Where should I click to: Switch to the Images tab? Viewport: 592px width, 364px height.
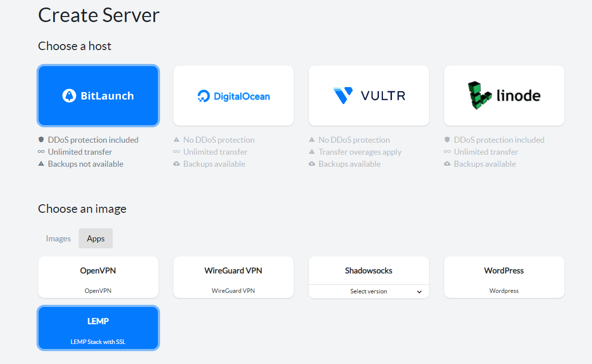(58, 238)
